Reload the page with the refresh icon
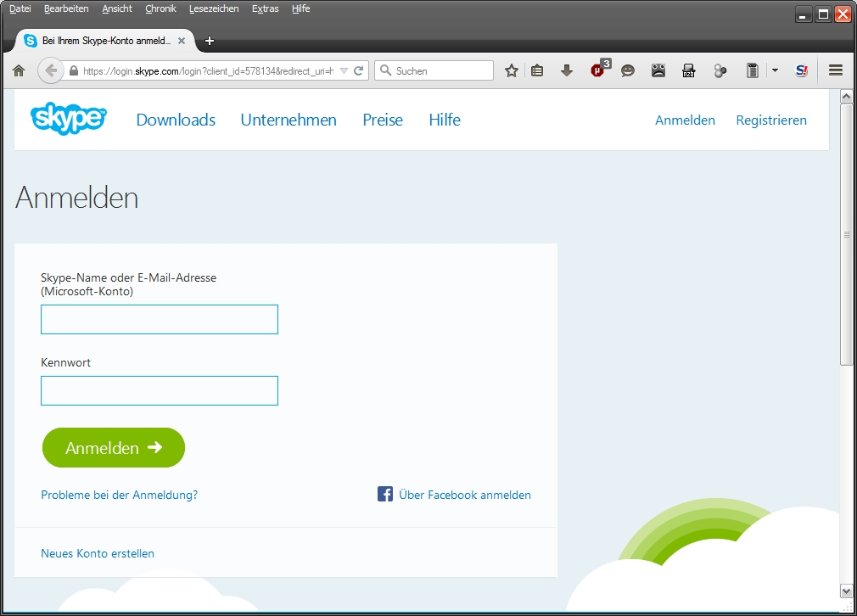The height and width of the screenshot is (616, 857). [359, 70]
